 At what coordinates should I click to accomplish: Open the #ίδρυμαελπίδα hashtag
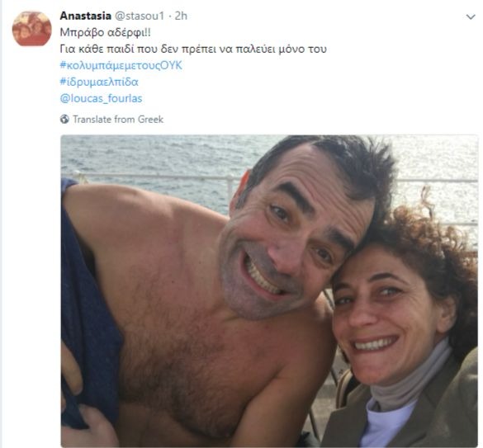point(99,82)
